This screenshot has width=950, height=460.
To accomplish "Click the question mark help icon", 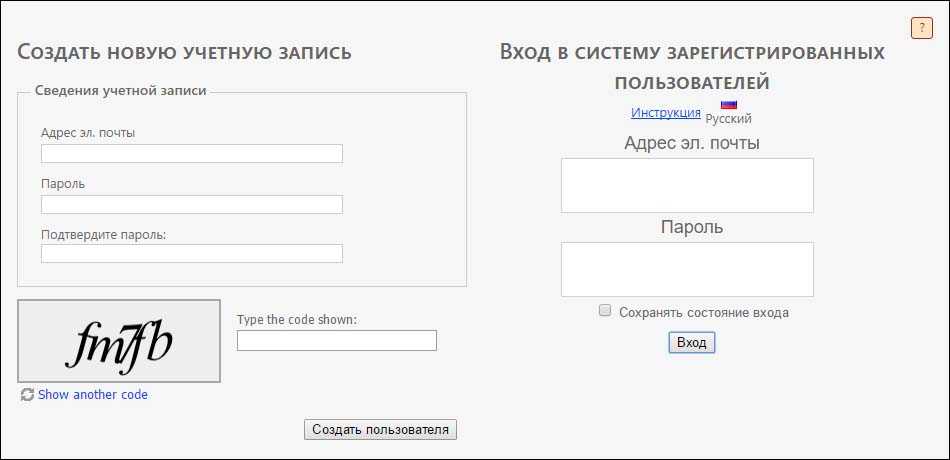I will [921, 28].
